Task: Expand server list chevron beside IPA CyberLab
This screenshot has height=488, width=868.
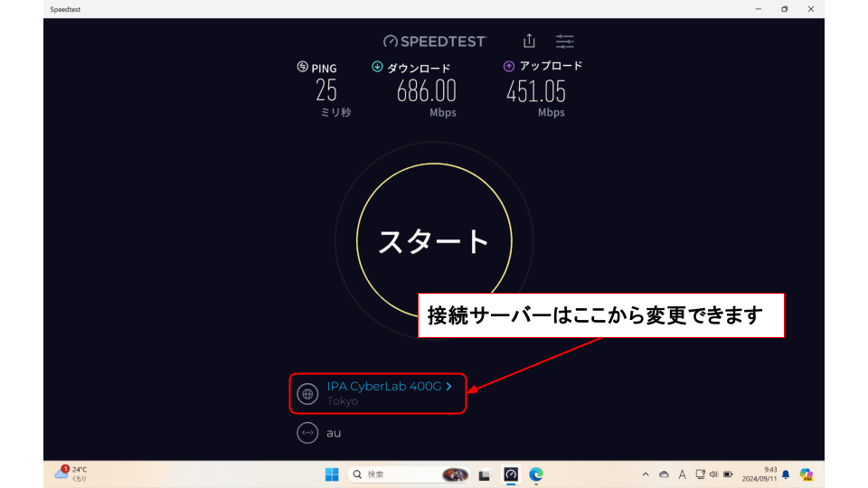Action: coord(448,386)
